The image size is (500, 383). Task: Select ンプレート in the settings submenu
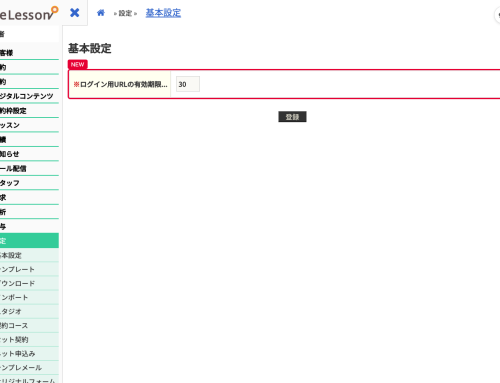click(29, 269)
